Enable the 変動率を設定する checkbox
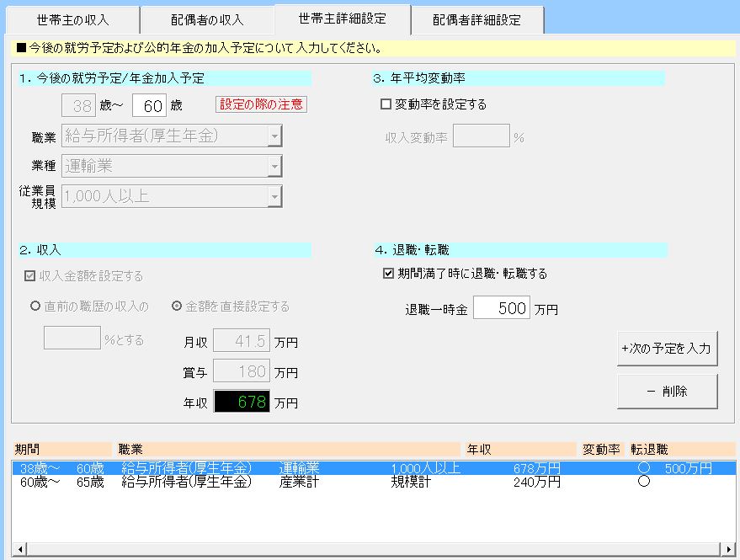This screenshot has height=560, width=740. click(386, 105)
